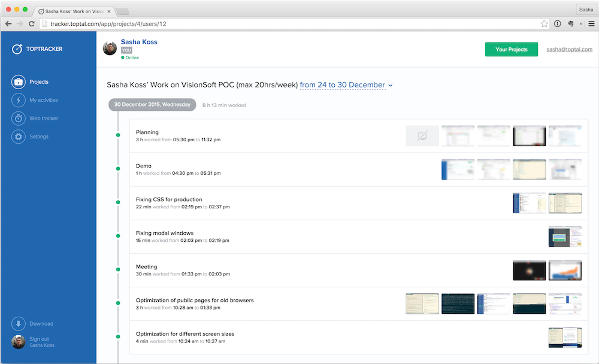Open first thumbnail in Fixing CSS row

(529, 203)
